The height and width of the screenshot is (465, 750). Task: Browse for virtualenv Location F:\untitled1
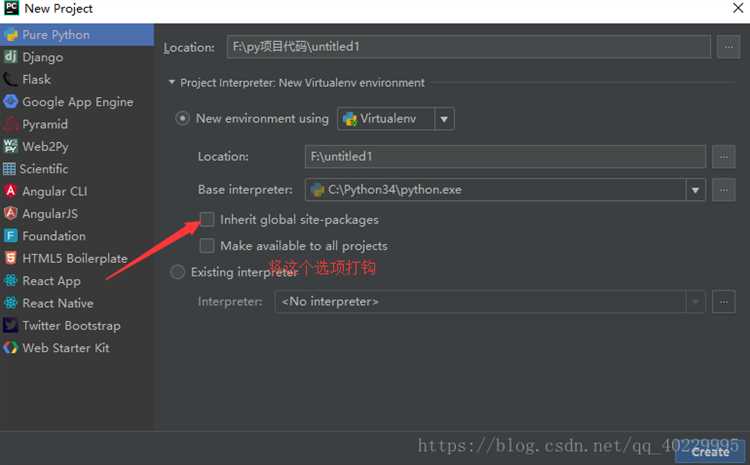click(724, 157)
